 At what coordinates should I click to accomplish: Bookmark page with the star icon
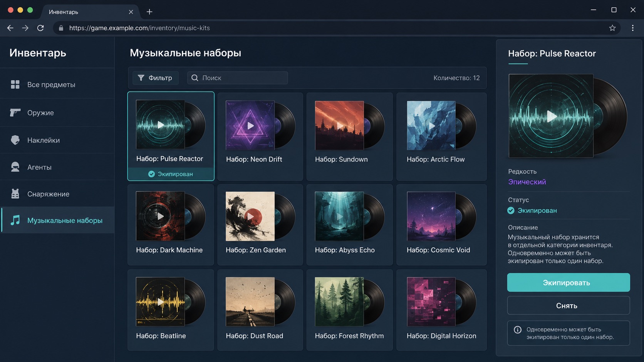point(612,28)
